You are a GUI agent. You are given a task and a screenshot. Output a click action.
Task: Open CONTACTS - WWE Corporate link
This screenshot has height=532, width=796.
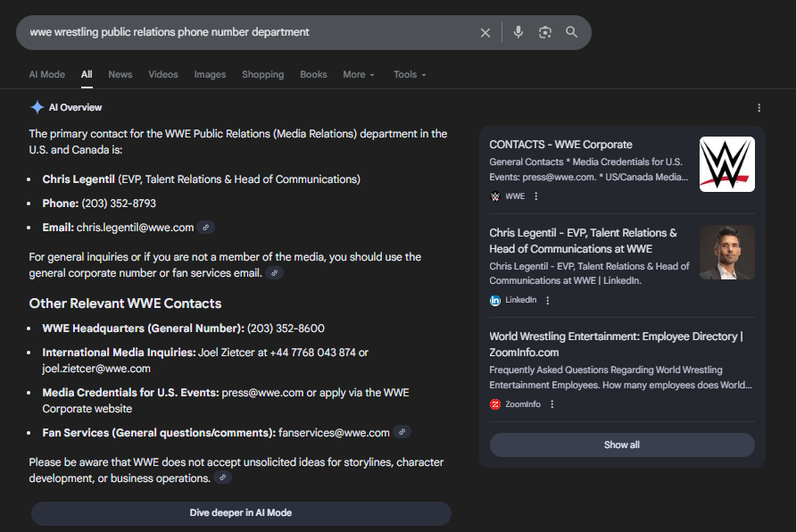[x=560, y=145]
